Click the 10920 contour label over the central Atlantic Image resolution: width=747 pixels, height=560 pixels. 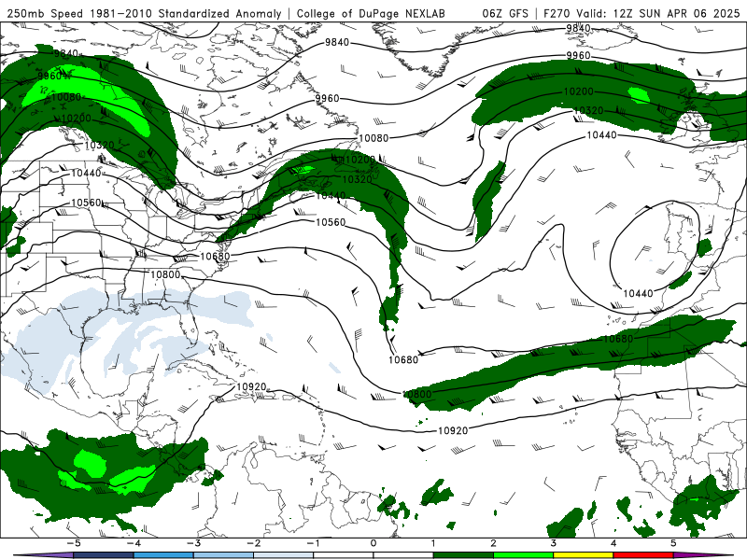[453, 430]
